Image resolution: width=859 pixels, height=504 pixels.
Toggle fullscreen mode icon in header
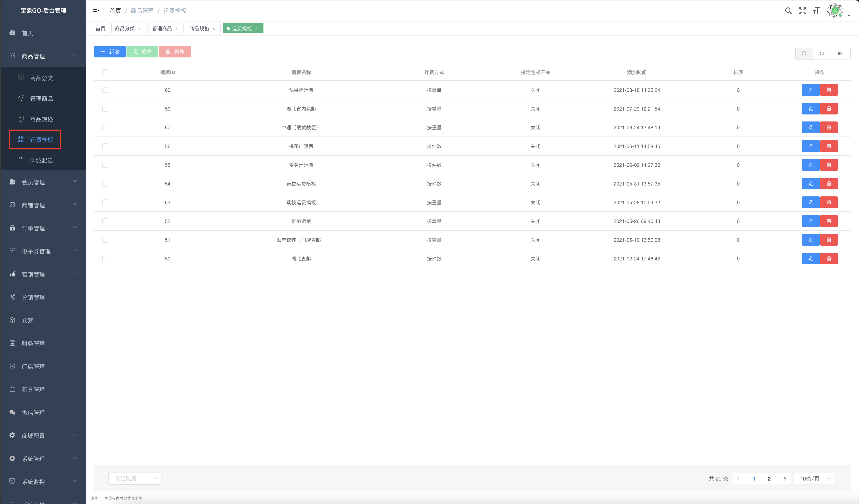[x=802, y=11]
